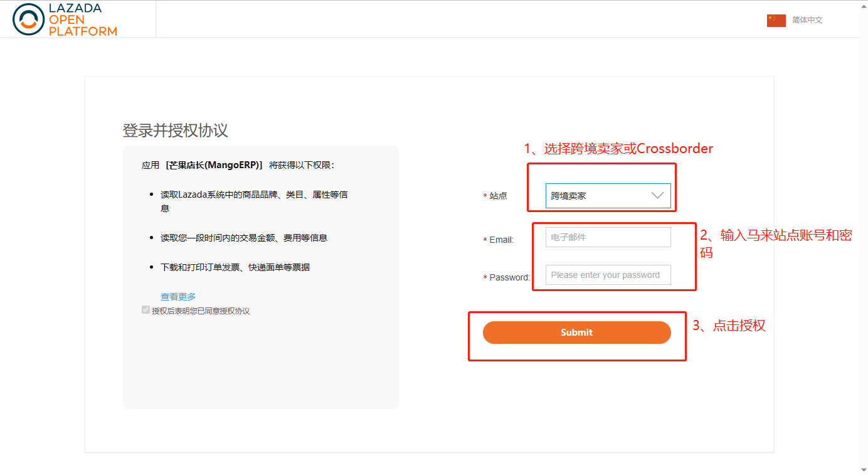Click the 读取Lazada系统中的商品品牌 permission text
The image size is (868, 475).
tap(254, 201)
